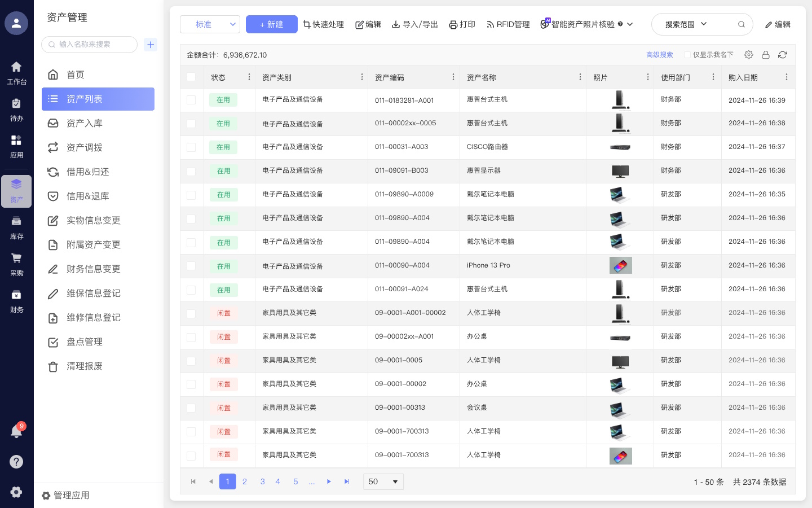This screenshot has height=508, width=812.
Task: Expand the 智能资产照片核验 dropdown
Action: coord(630,24)
